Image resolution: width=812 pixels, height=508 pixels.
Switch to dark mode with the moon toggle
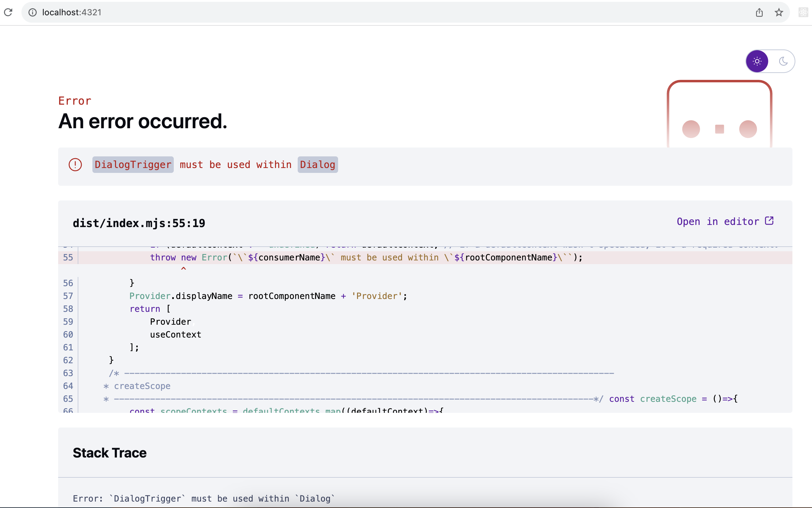tap(784, 61)
